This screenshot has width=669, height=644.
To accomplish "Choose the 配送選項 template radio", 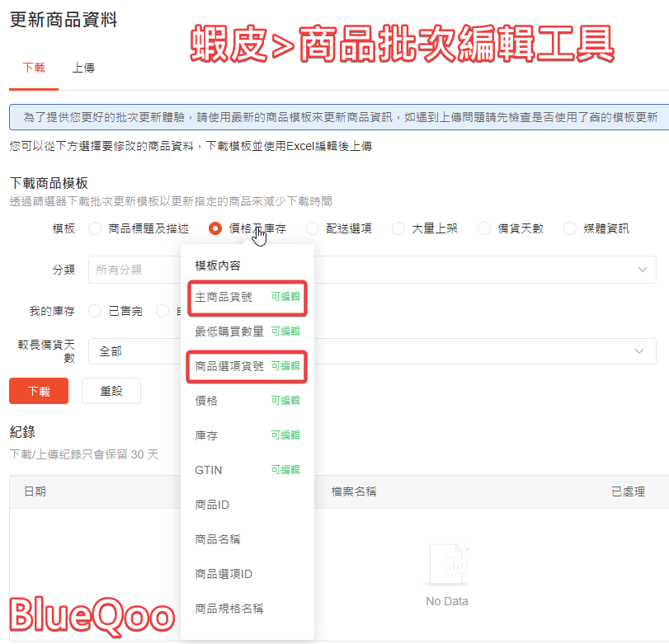I will point(313,228).
